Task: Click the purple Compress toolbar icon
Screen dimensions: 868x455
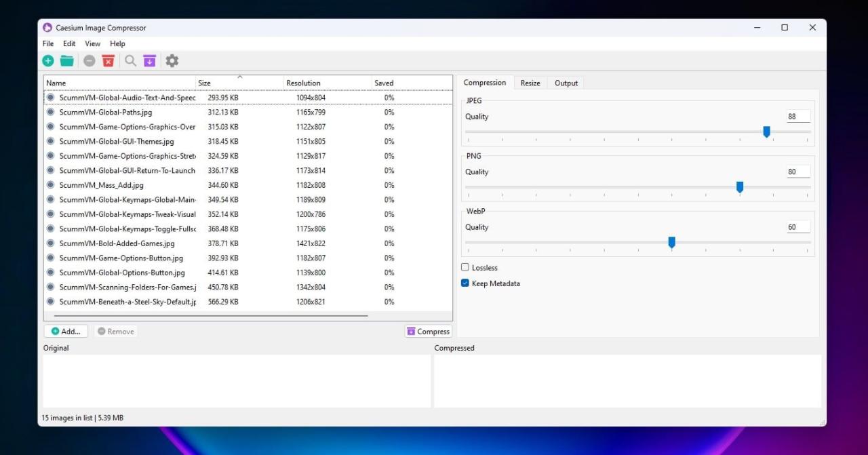Action: (149, 61)
